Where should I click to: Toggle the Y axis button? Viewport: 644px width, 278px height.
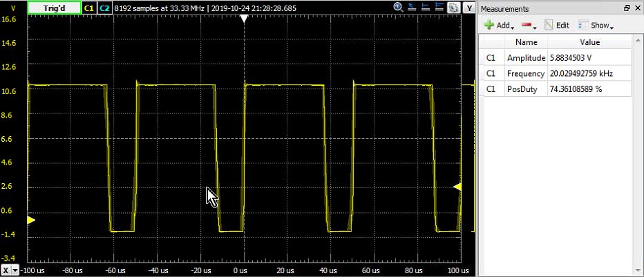470,8
